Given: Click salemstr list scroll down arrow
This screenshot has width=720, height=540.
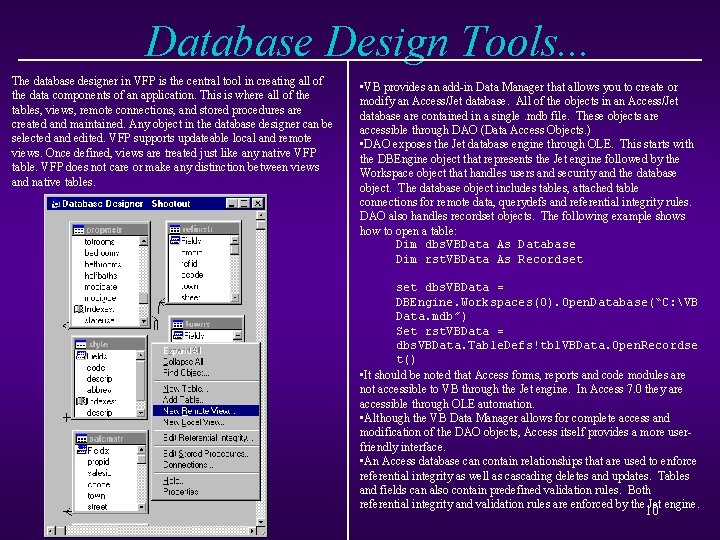Looking at the screenshot, I should [x=141, y=507].
